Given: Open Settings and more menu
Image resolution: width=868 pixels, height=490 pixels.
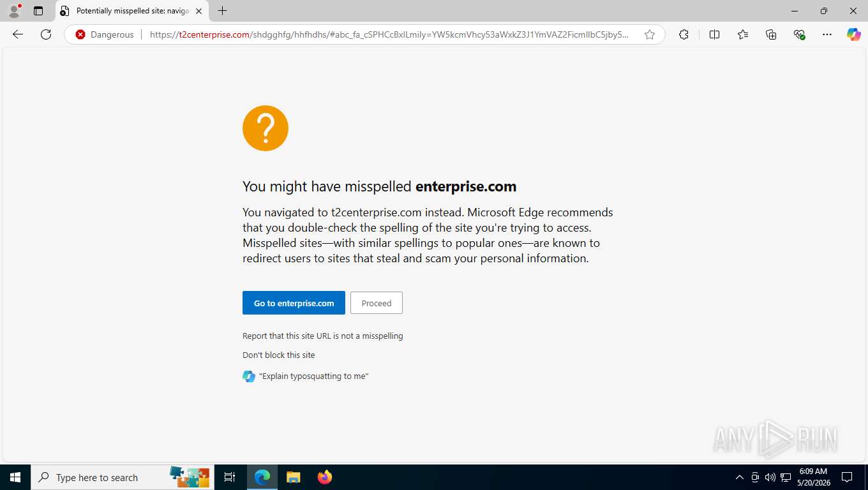Looking at the screenshot, I should [827, 34].
